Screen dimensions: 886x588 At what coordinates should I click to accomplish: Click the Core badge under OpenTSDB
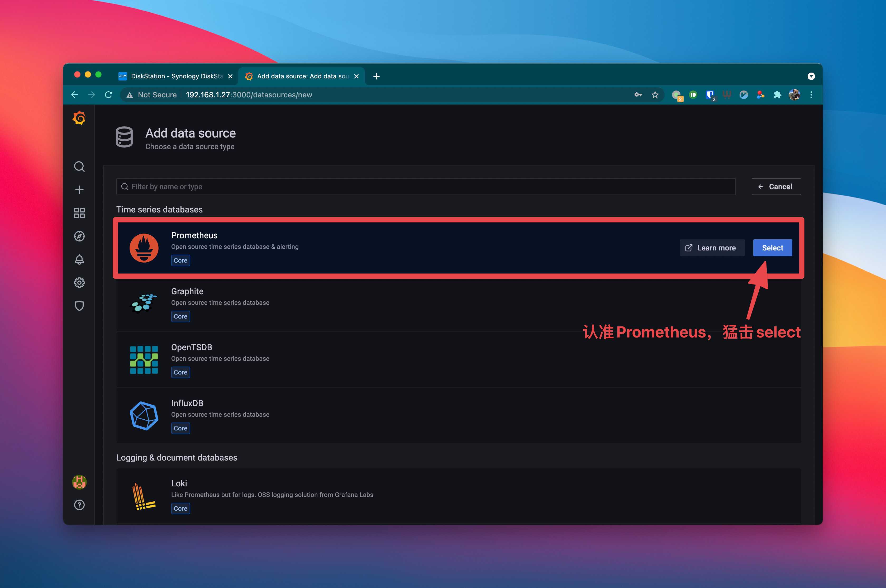pyautogui.click(x=180, y=372)
